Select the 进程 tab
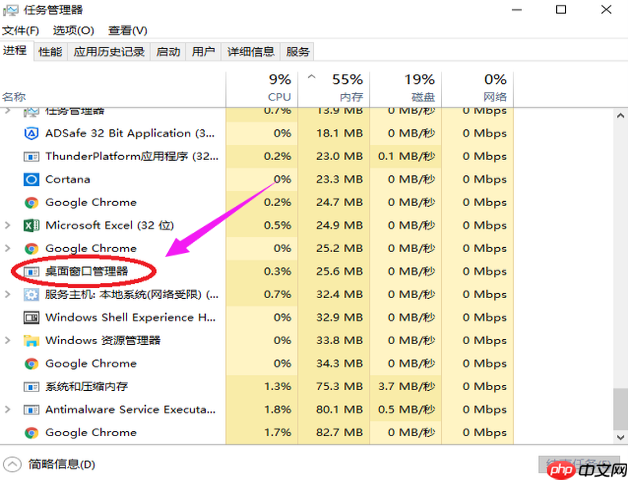This screenshot has width=628, height=480. pos(16,50)
